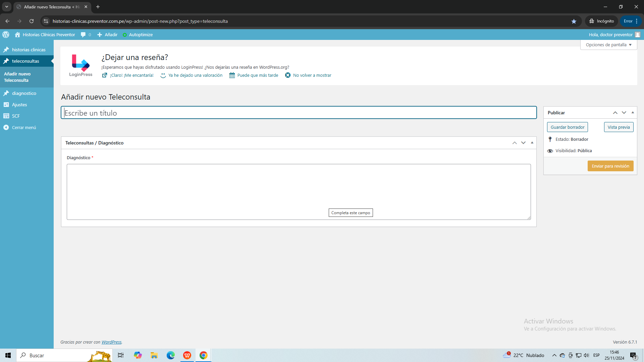Click the Estado pin icon
This screenshot has width=644, height=362.
550,139
